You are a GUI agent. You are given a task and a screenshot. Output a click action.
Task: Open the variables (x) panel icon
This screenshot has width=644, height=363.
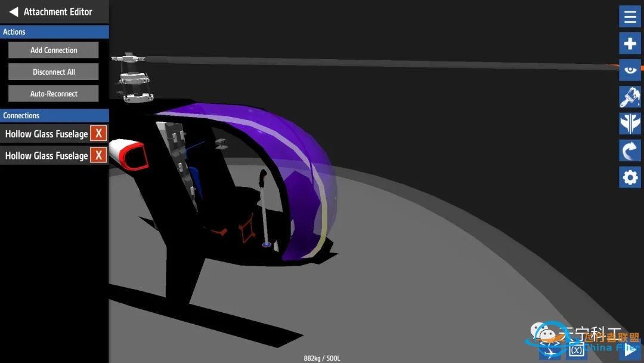tap(576, 350)
